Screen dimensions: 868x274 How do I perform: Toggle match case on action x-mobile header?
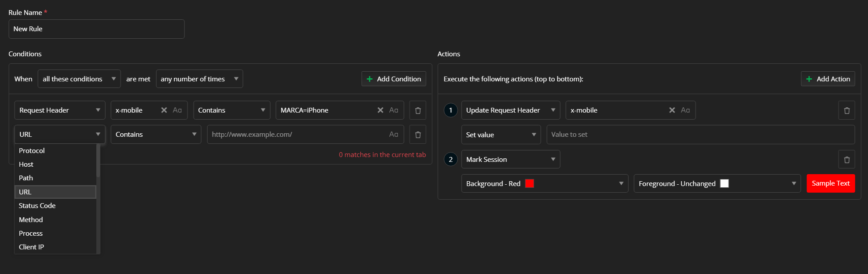685,110
